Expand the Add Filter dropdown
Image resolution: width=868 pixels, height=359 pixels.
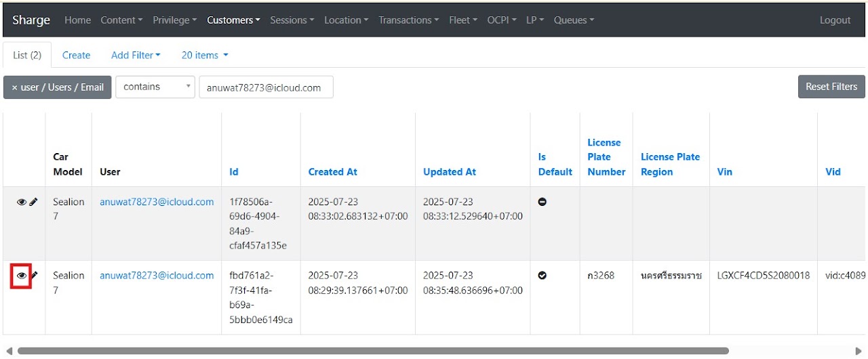[x=136, y=55]
